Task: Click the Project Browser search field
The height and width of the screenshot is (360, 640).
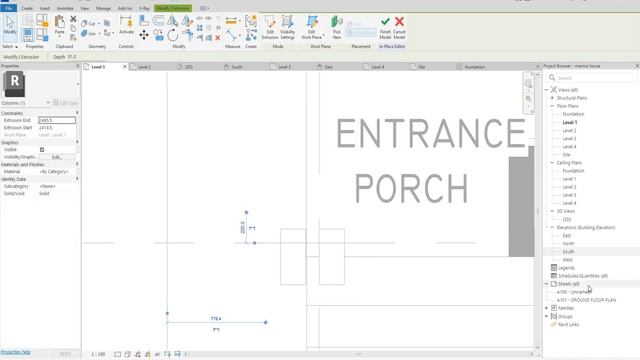Action: coord(594,78)
